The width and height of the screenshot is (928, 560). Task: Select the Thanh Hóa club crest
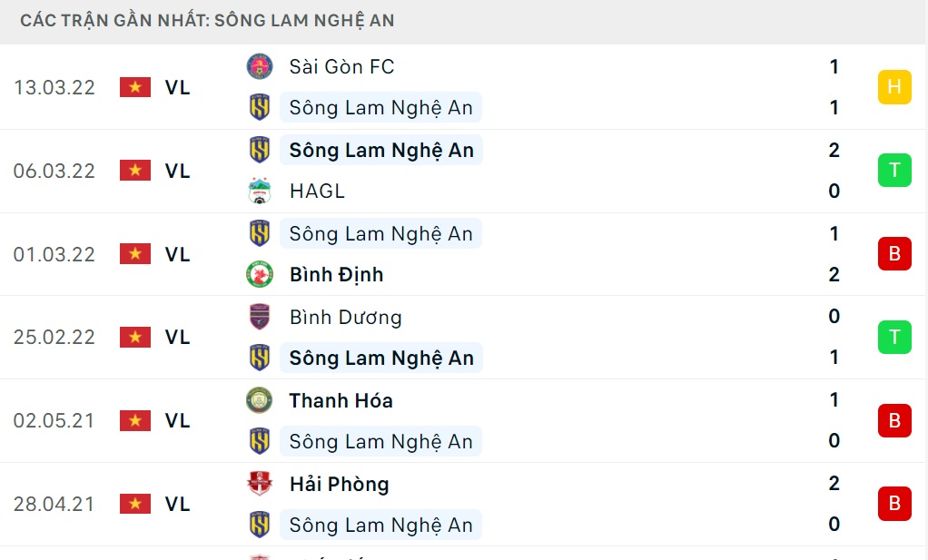pyautogui.click(x=260, y=400)
